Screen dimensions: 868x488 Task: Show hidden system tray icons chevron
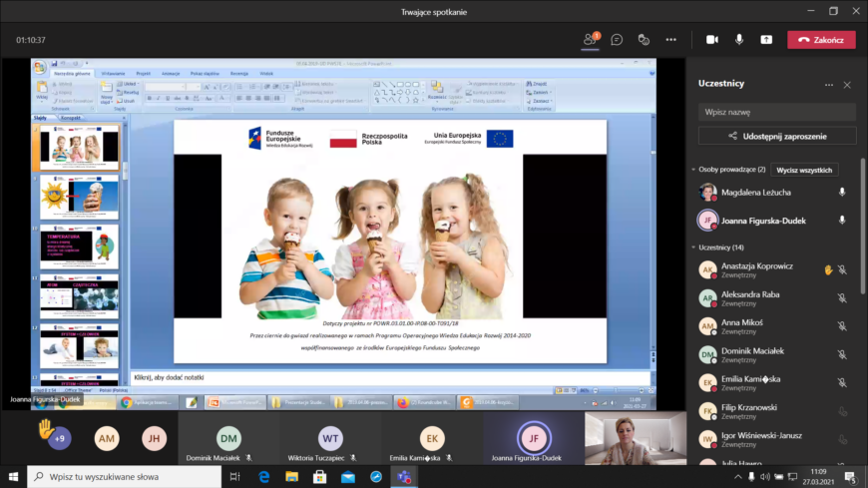pos(737,476)
